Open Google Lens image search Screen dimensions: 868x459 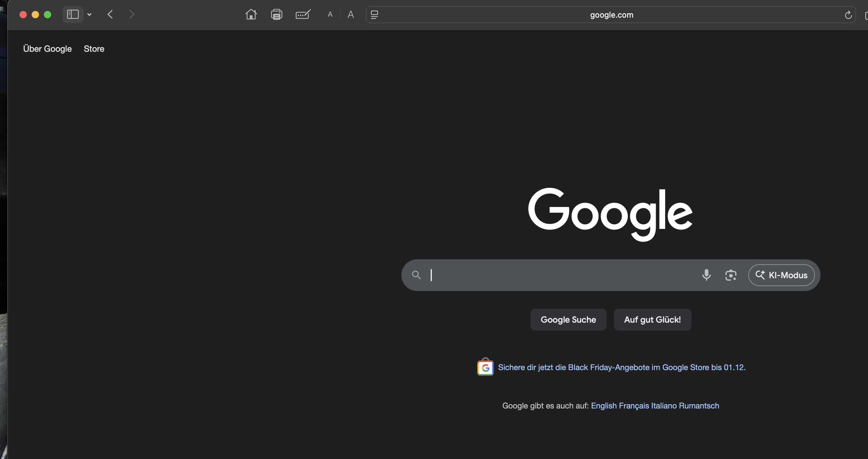tap(731, 275)
